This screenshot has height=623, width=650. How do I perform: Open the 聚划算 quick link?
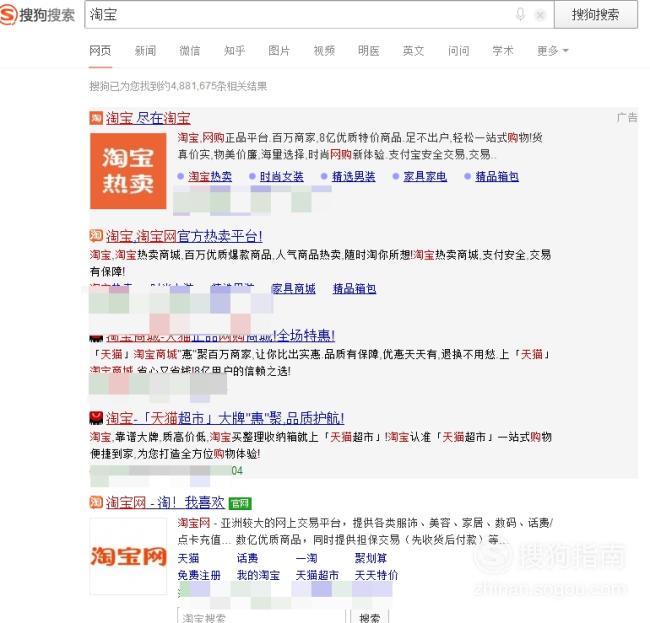click(371, 558)
